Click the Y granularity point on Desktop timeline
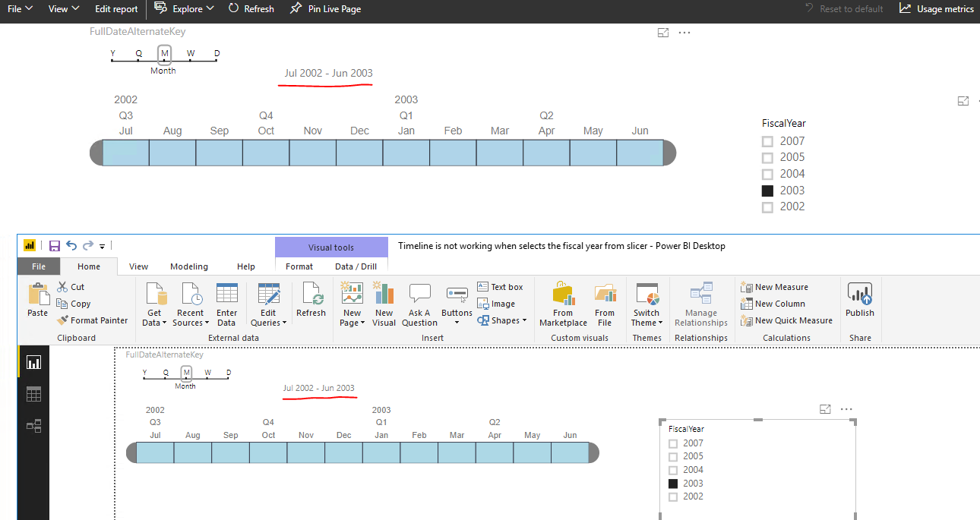The width and height of the screenshot is (980, 520). coord(144,377)
